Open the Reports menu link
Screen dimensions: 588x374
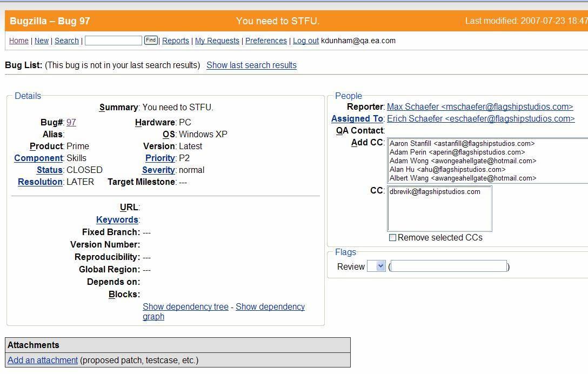tap(176, 41)
